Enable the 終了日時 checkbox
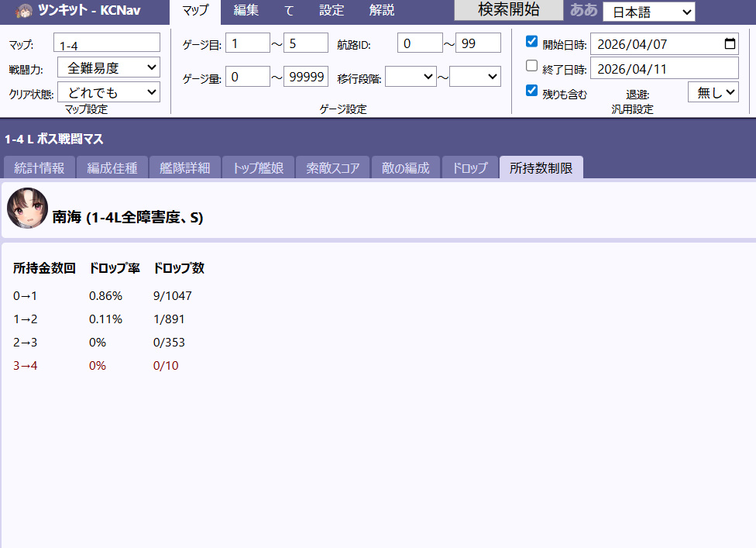 (531, 66)
